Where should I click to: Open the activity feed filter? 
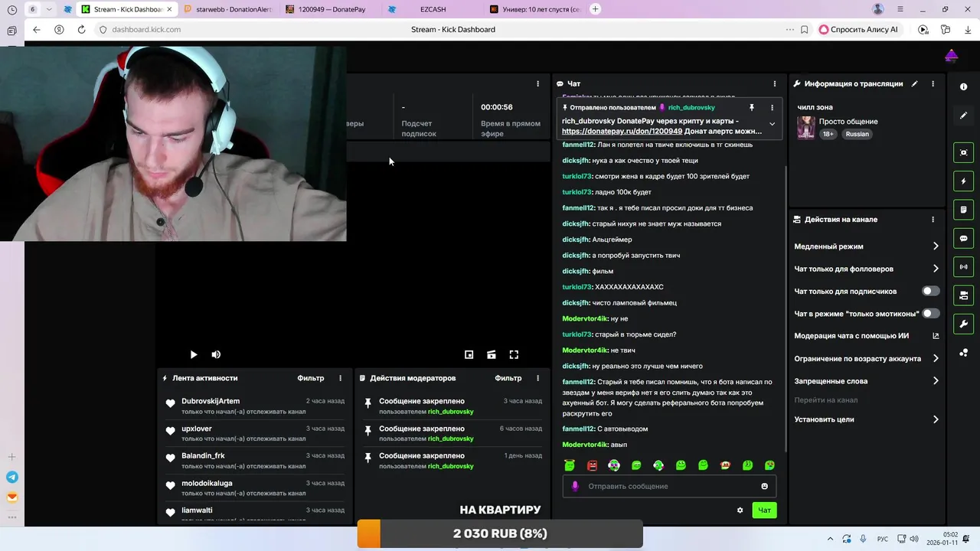pyautogui.click(x=310, y=378)
